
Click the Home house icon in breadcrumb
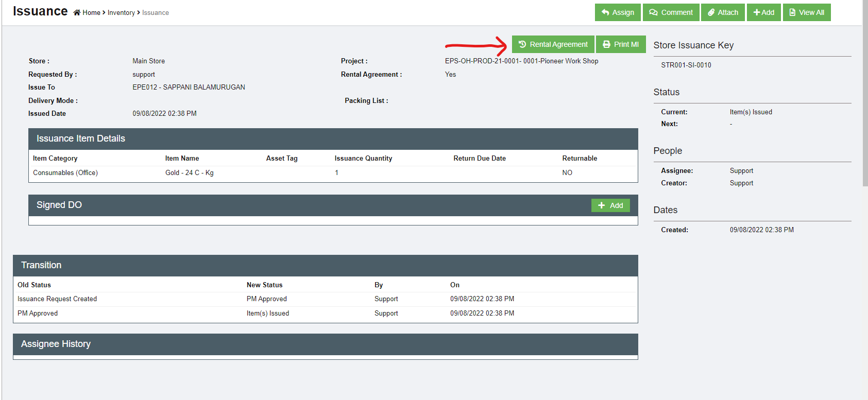click(x=77, y=13)
